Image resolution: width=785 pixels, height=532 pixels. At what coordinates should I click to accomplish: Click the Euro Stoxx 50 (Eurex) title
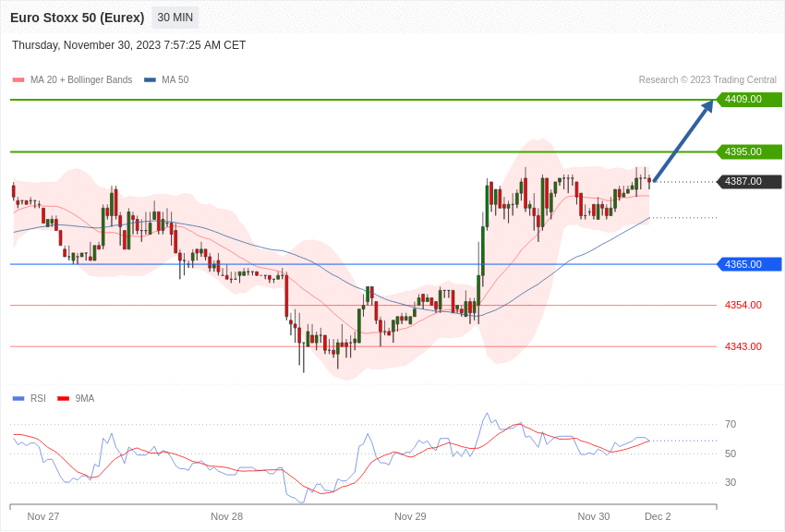tap(77, 18)
